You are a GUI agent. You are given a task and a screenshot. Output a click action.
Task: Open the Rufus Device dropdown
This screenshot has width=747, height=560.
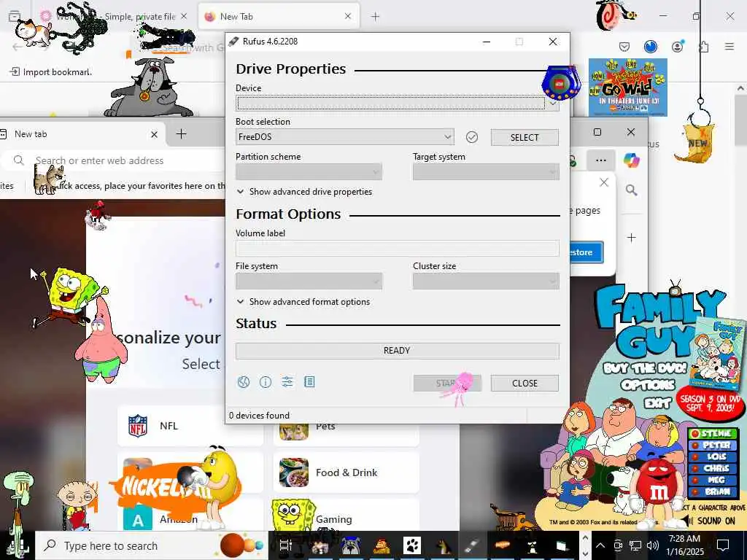pyautogui.click(x=398, y=103)
